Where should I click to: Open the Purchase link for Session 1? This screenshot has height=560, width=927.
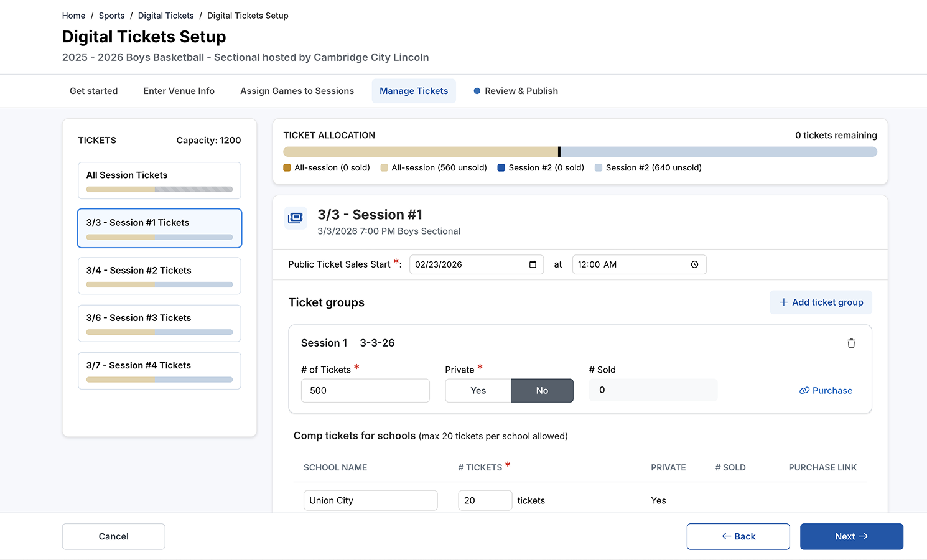coord(826,391)
